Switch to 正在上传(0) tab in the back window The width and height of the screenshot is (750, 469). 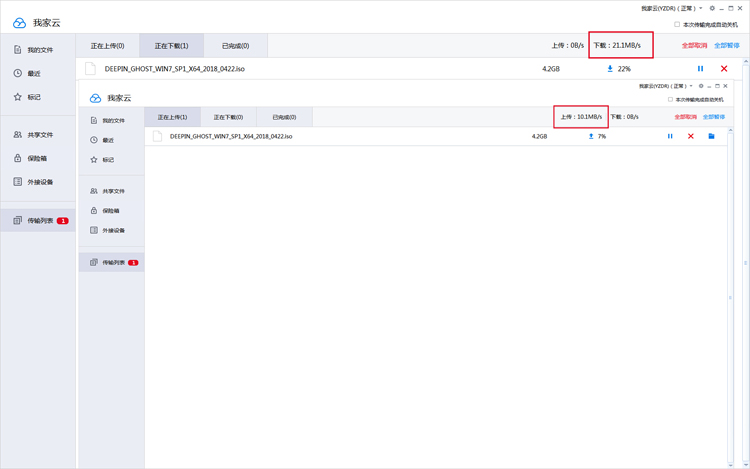108,46
